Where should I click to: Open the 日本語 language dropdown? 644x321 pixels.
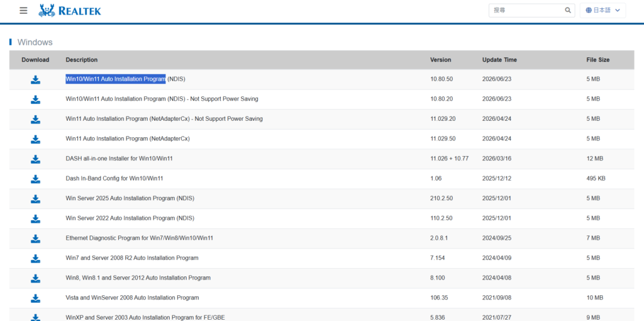[602, 10]
